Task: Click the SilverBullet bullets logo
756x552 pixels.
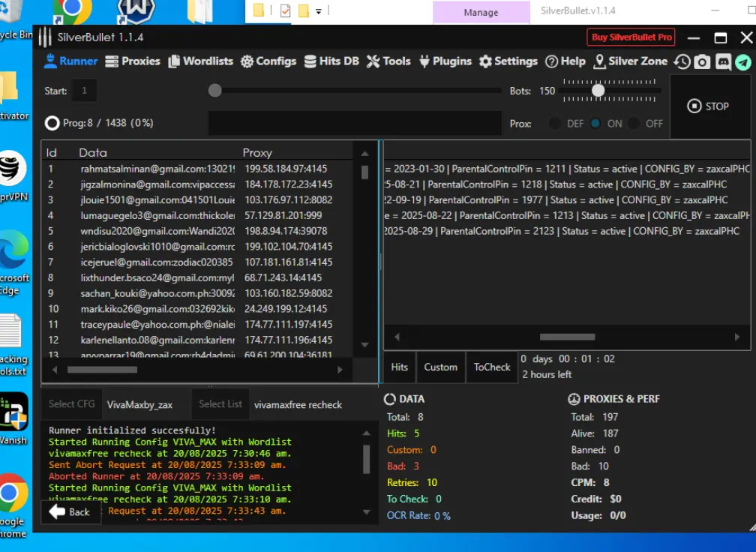Action: pyautogui.click(x=45, y=37)
